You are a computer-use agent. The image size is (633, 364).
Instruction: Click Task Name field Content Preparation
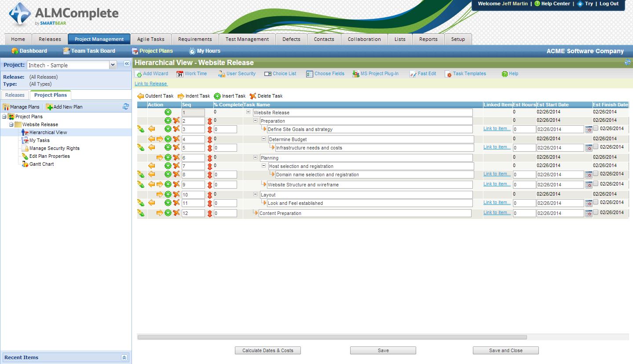365,213
